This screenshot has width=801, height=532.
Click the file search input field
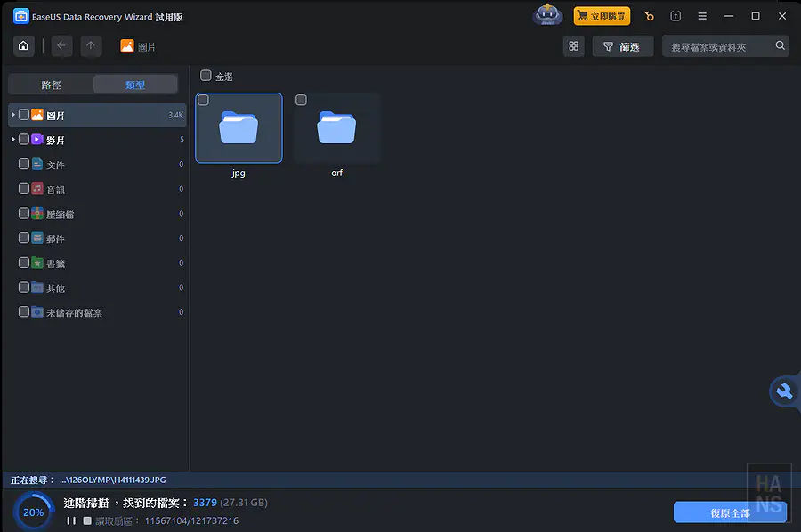(x=716, y=46)
